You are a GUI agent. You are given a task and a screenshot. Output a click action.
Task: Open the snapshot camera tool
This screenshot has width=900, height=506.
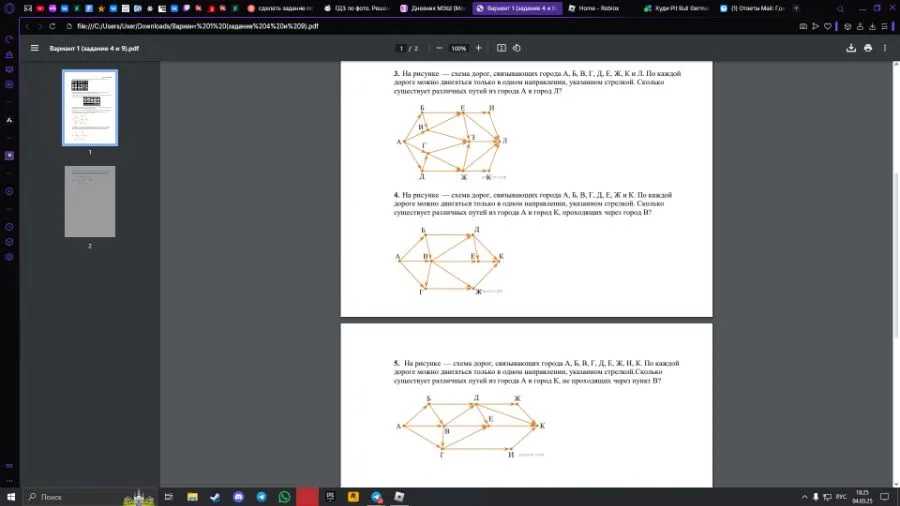(x=803, y=26)
